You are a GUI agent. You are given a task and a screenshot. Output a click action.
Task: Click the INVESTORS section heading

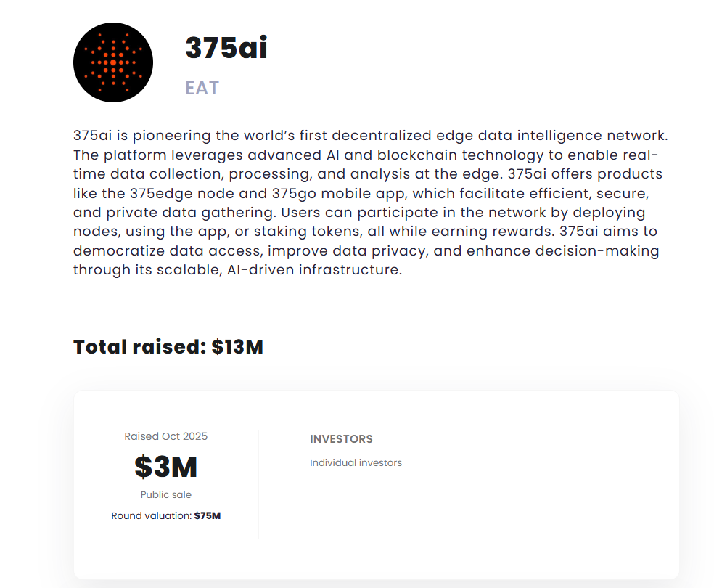[341, 439]
